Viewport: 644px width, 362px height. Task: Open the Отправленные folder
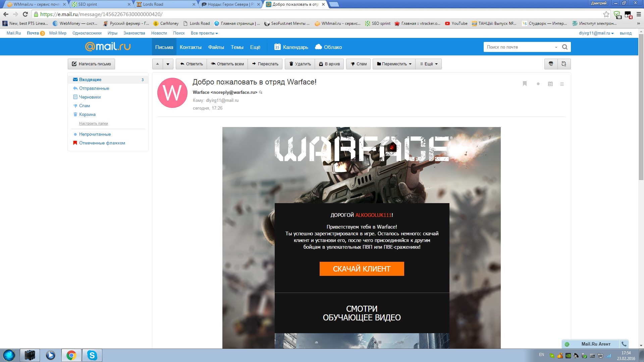point(94,88)
